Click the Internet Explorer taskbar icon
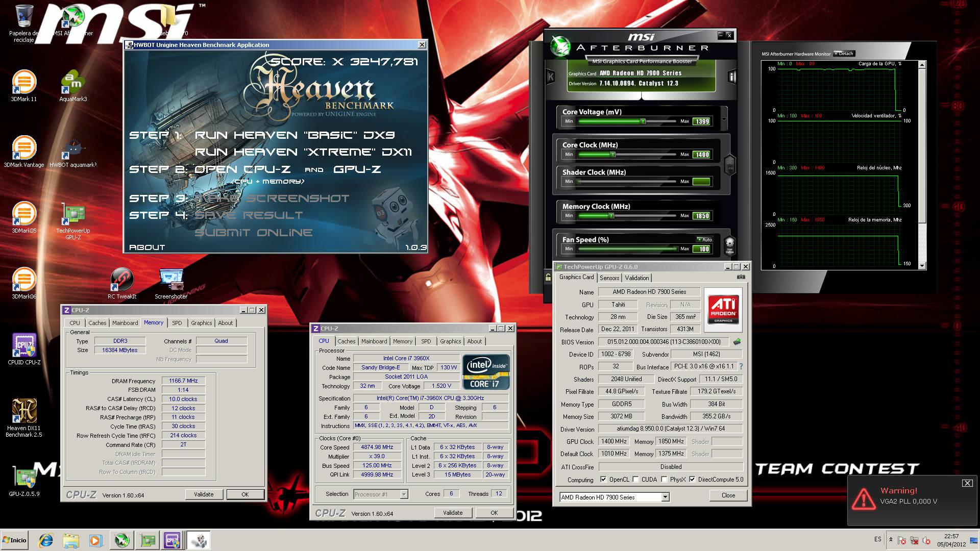980x551 pixels. (46, 540)
